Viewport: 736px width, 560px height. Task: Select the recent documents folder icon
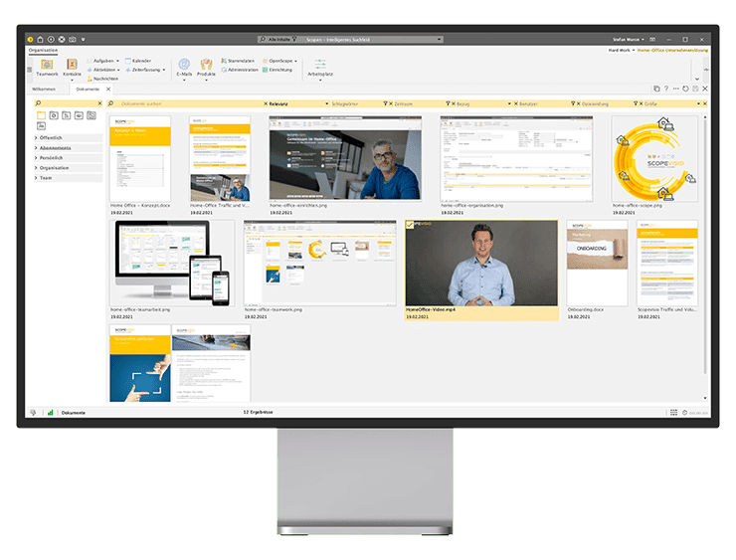click(x=54, y=115)
